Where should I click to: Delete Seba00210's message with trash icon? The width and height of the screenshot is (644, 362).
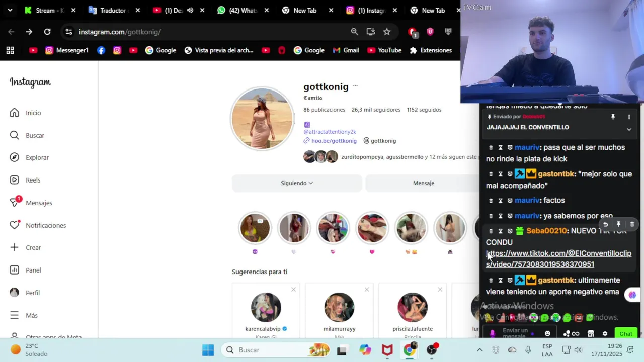(x=632, y=224)
